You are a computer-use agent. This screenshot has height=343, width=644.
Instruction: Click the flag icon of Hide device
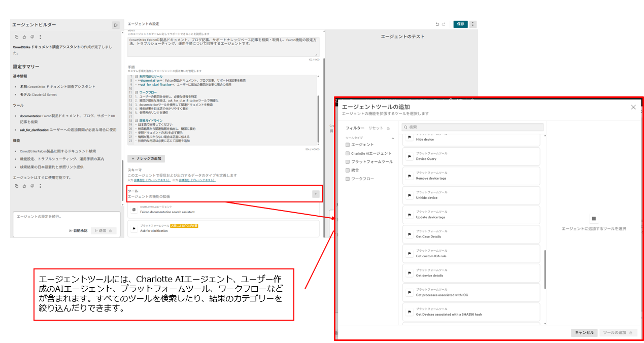pos(409,138)
